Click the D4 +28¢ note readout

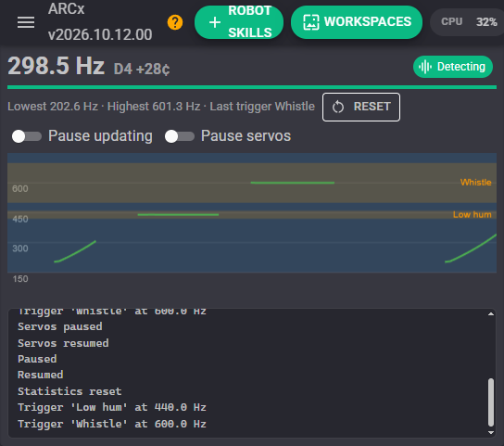tap(142, 69)
